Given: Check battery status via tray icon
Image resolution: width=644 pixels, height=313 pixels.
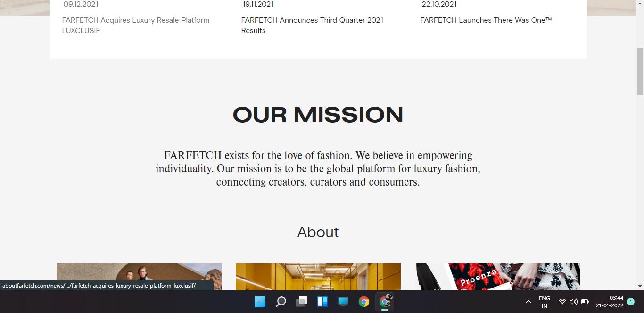Looking at the screenshot, I should pyautogui.click(x=585, y=302).
